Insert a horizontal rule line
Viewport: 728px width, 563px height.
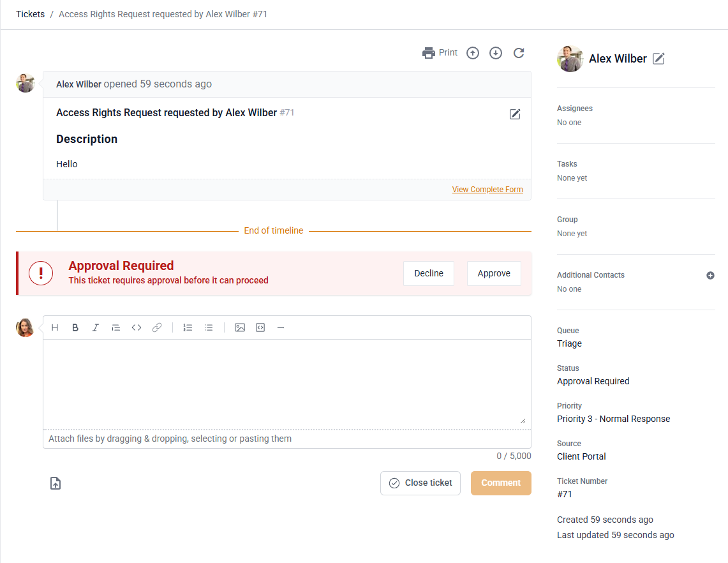pos(281,327)
